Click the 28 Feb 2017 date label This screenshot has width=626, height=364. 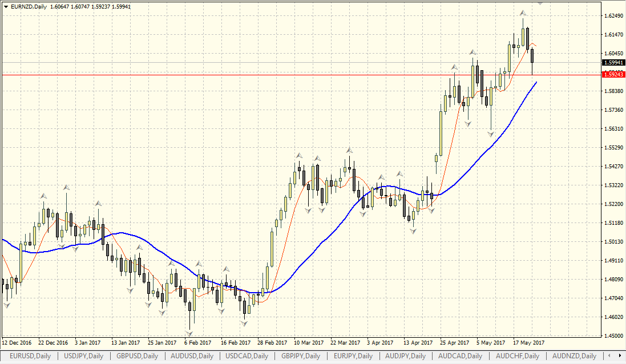click(x=272, y=342)
